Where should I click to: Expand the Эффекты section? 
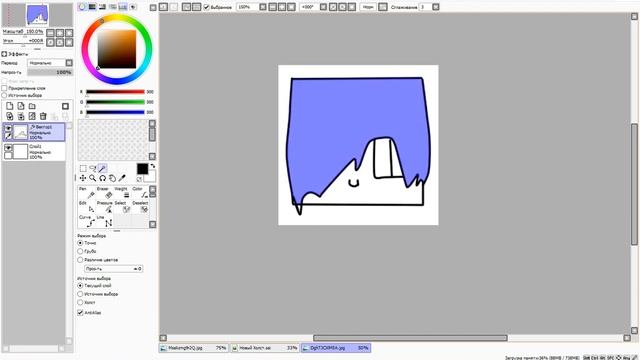click(4, 54)
